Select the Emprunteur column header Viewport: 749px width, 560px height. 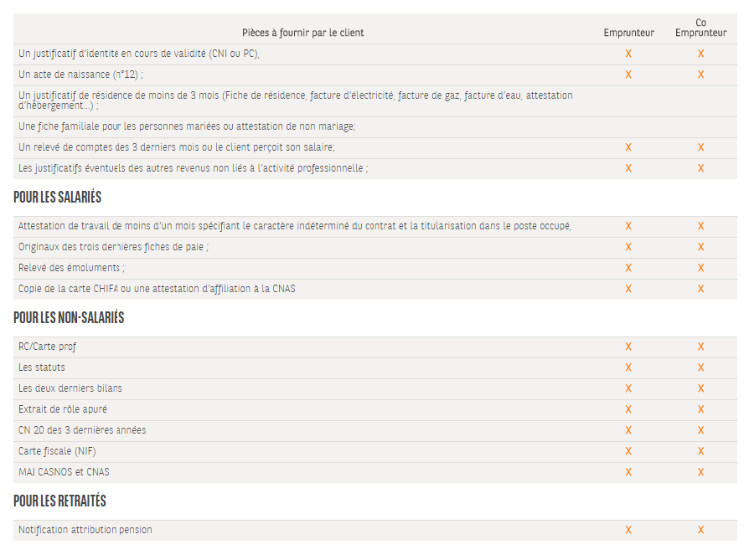628,33
